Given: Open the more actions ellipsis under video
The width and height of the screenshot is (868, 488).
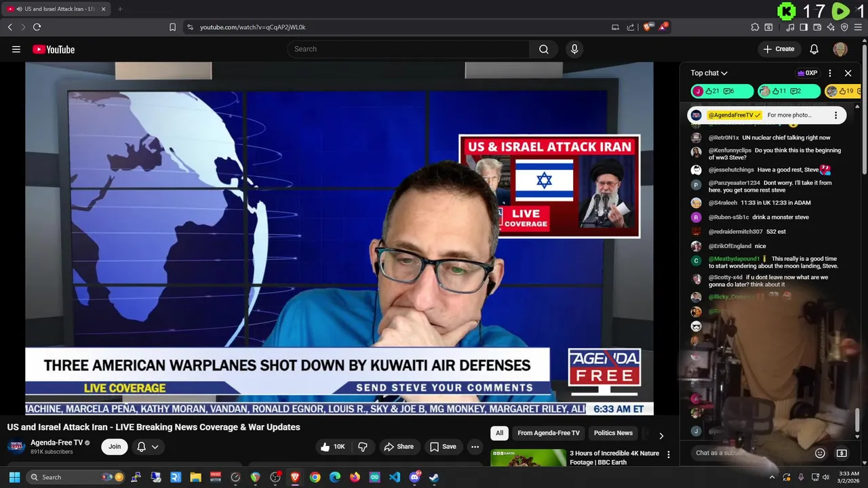Looking at the screenshot, I should [475, 447].
